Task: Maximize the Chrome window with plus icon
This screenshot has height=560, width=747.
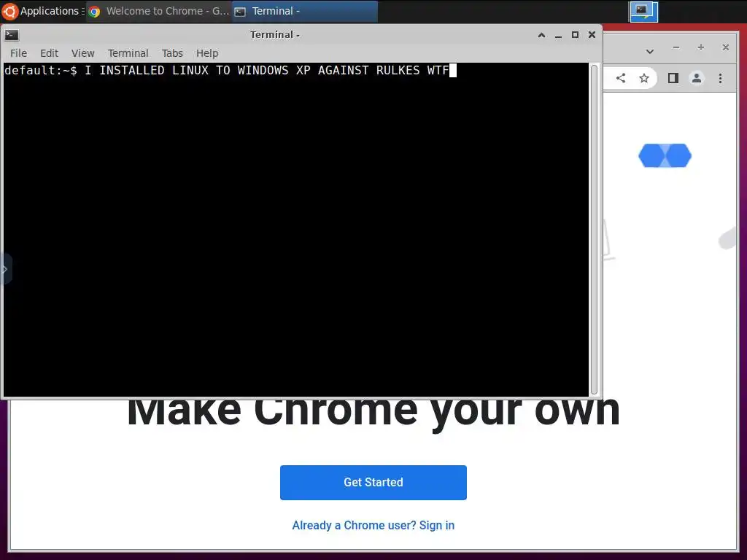Action: (701, 47)
